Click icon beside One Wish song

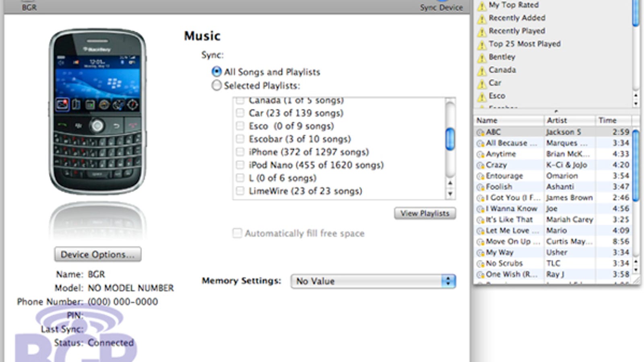pos(480,275)
